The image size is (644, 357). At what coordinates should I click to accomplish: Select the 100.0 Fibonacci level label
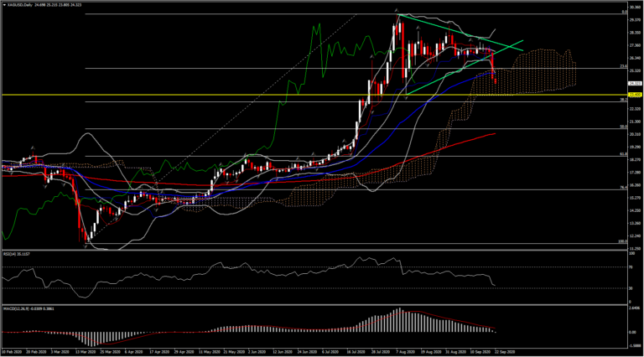[623, 241]
